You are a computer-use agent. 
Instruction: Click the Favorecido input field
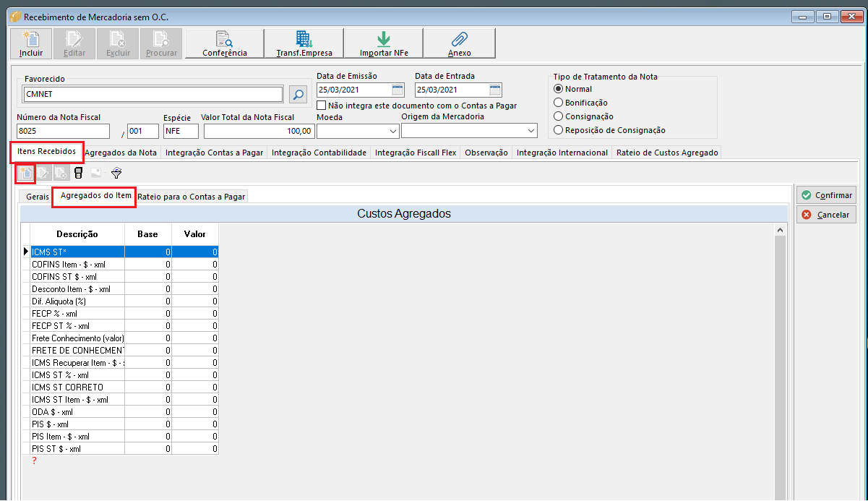click(153, 94)
